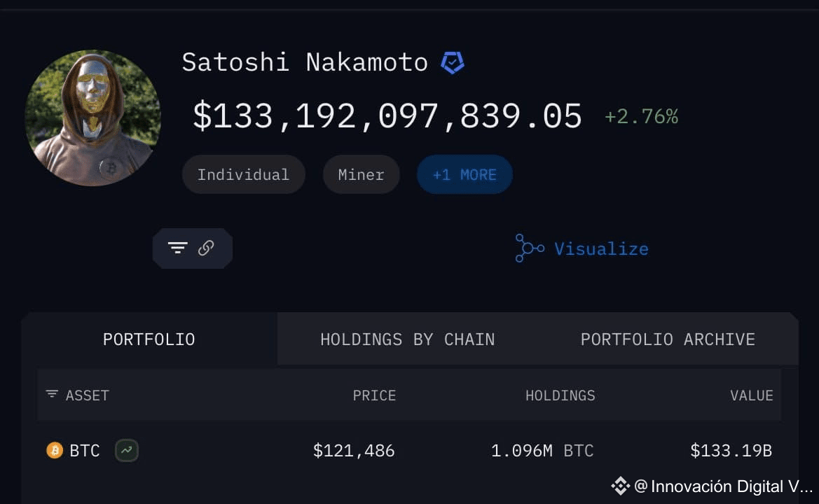
Task: Click the verified badge beside Satoshi Nakamoto
Action: point(453,62)
